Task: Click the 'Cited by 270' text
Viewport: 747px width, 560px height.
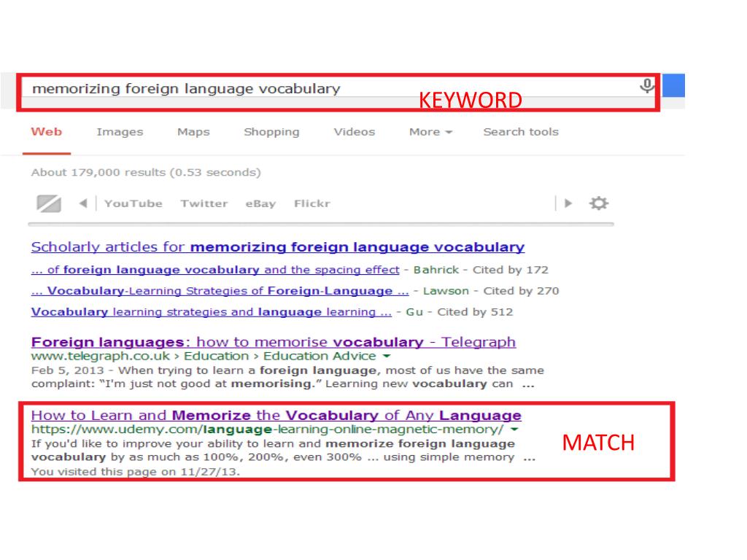Action: point(521,291)
